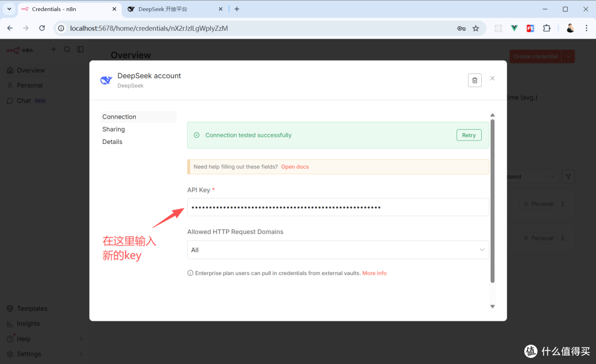Open three-dot menu of first credential row
The height and width of the screenshot is (364, 596).
[x=562, y=204]
